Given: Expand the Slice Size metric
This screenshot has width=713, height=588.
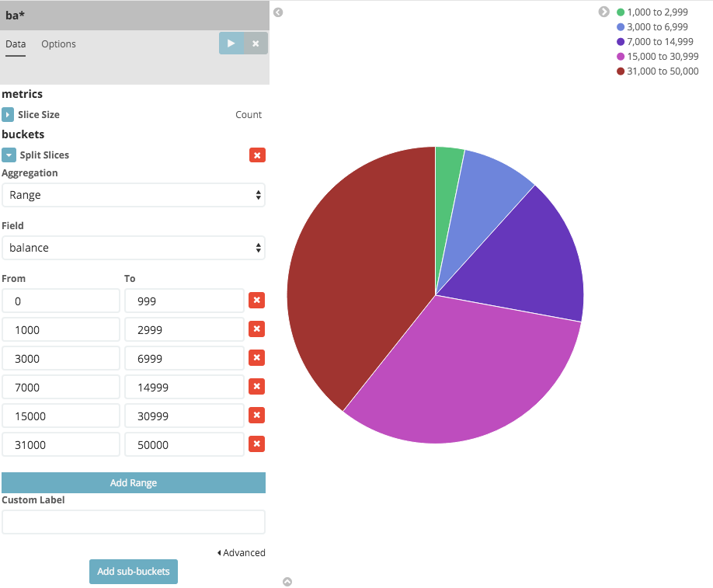Looking at the screenshot, I should [x=9, y=115].
